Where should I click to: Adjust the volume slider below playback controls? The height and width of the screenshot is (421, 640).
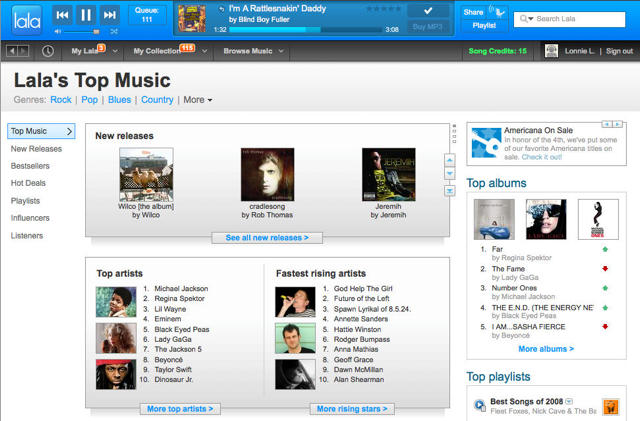point(85,32)
